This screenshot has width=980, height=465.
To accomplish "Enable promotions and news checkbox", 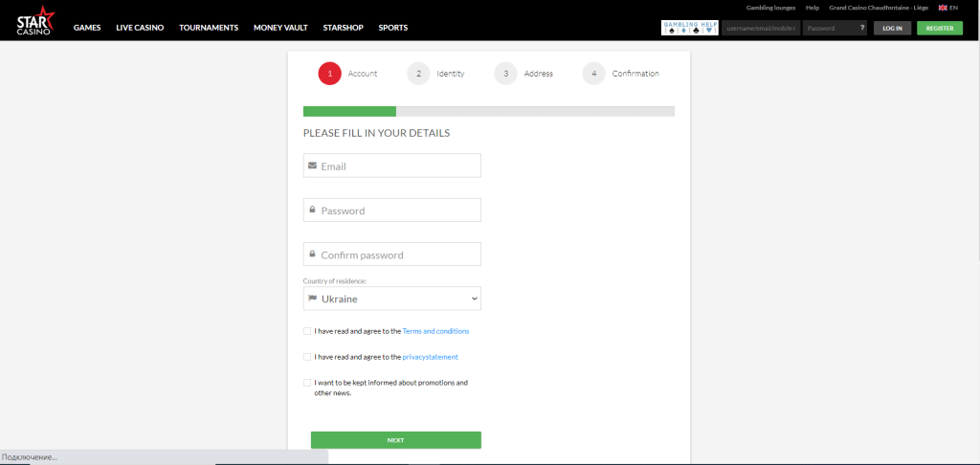I will (x=307, y=383).
